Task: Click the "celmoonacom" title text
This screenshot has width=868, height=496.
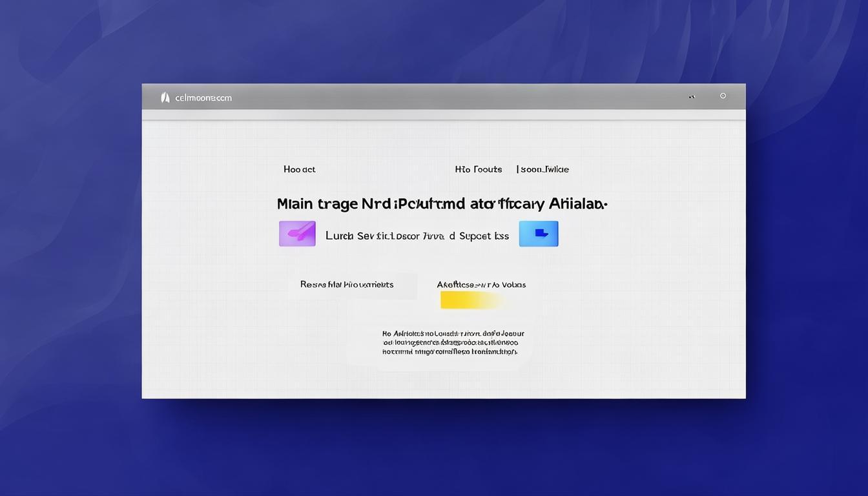Action: tap(203, 98)
